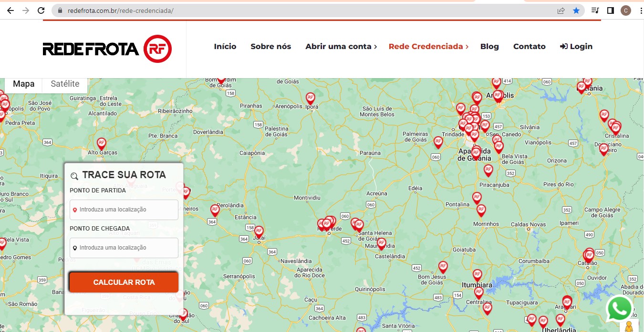The height and width of the screenshot is (332, 644).
Task: Reload the page
Action: pos(41,10)
